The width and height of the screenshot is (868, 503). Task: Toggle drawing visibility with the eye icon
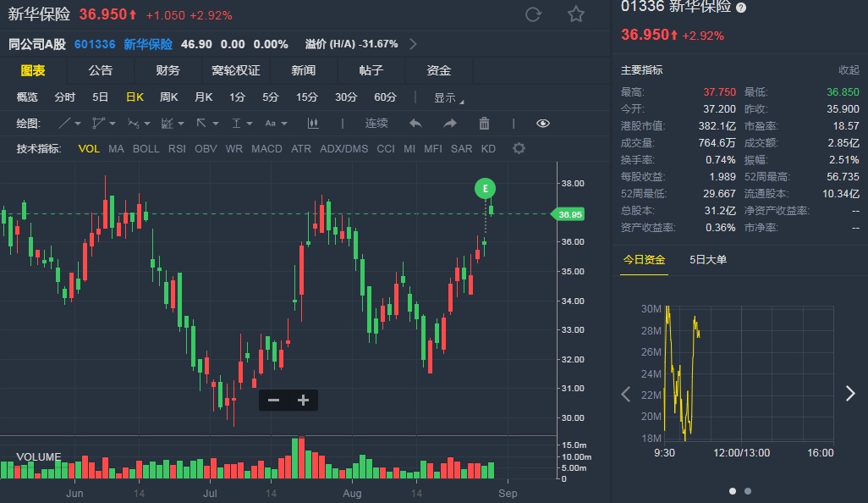pyautogui.click(x=543, y=124)
